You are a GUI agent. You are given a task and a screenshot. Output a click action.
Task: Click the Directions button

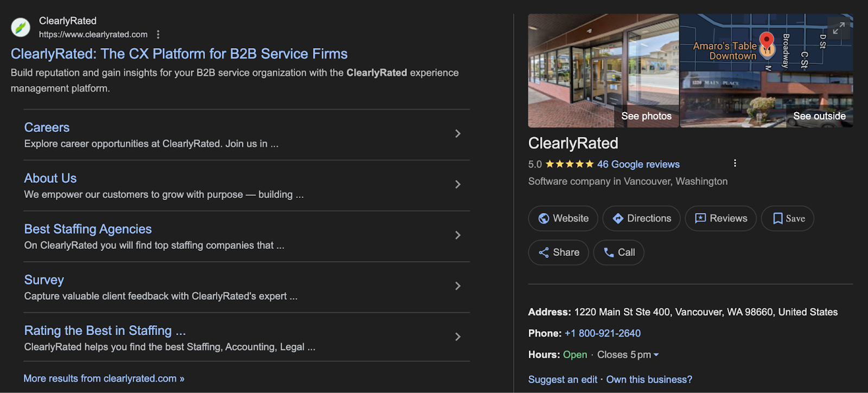click(x=641, y=218)
